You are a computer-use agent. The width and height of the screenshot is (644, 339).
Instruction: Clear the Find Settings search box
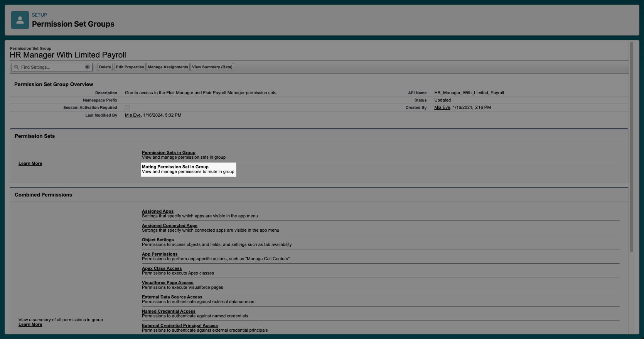(x=88, y=67)
